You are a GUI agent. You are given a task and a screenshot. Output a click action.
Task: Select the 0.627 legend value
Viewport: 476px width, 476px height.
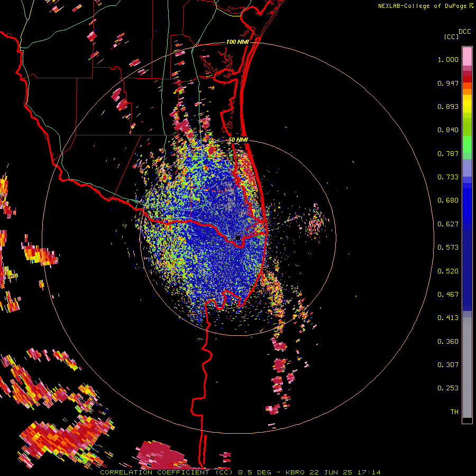(448, 224)
